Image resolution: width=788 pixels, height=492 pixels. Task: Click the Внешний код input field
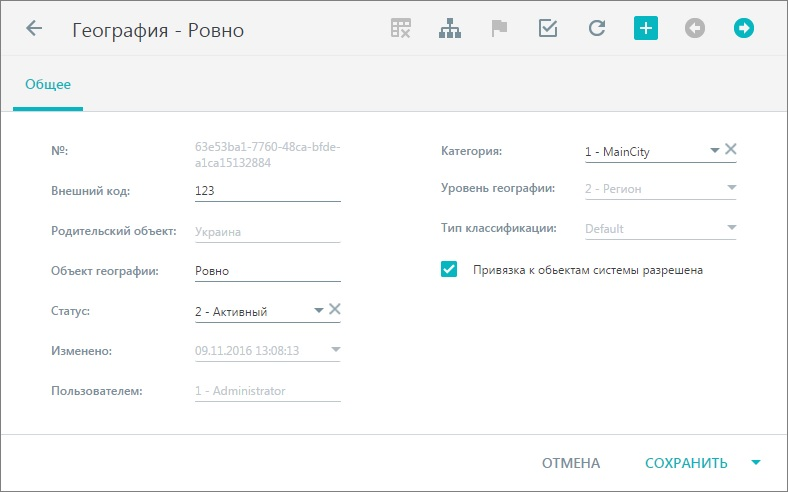pos(268,191)
